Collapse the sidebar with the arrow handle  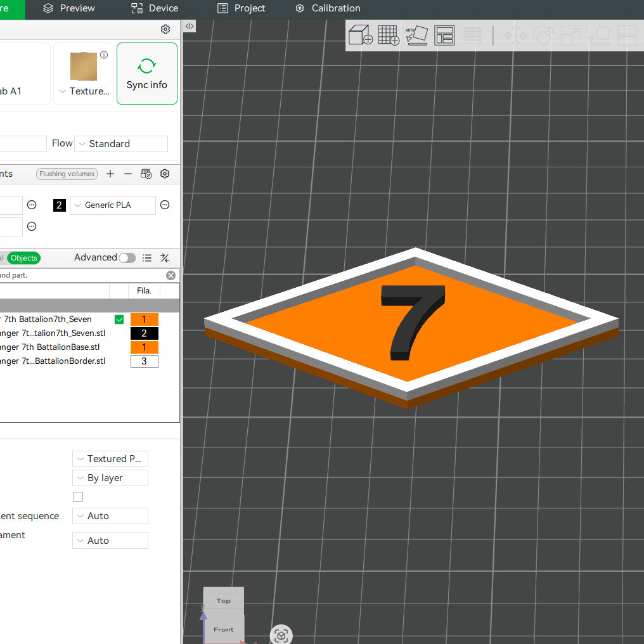(190, 26)
